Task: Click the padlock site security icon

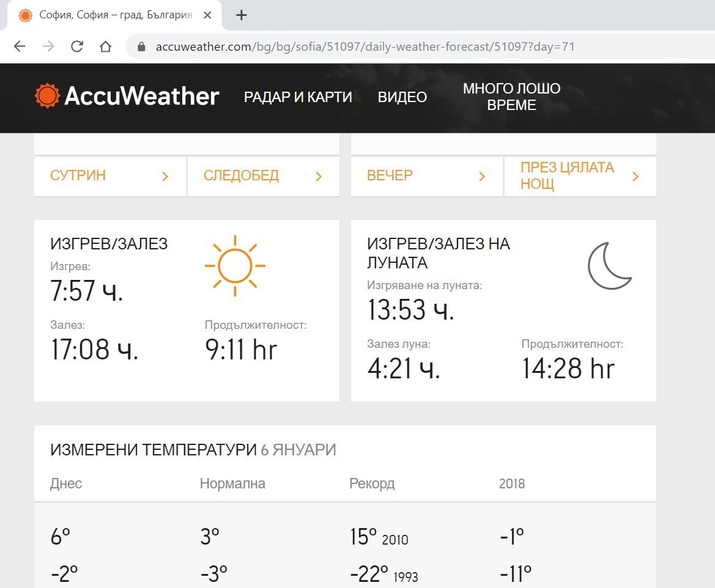Action: pyautogui.click(x=143, y=47)
